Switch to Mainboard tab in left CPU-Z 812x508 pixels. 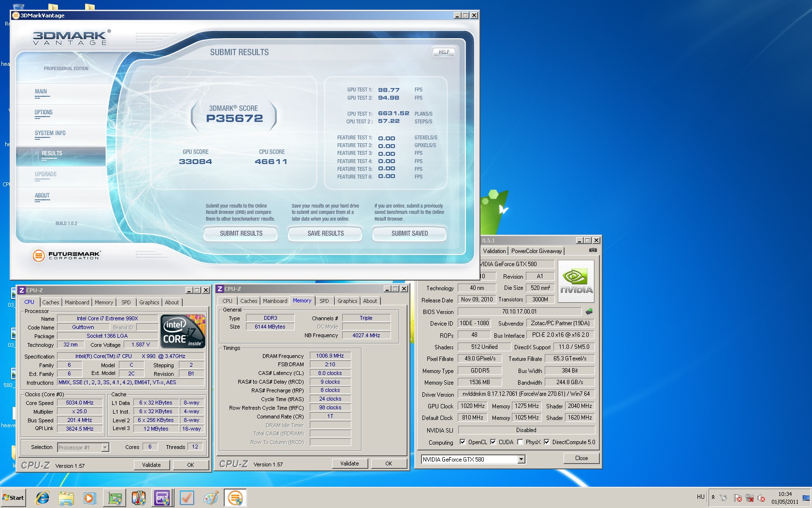(x=77, y=302)
